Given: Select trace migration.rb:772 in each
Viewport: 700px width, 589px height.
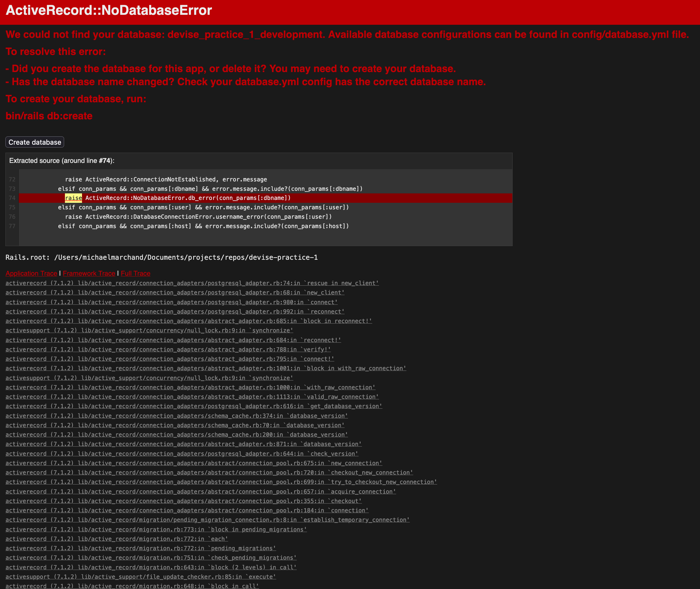Looking at the screenshot, I should (117, 539).
